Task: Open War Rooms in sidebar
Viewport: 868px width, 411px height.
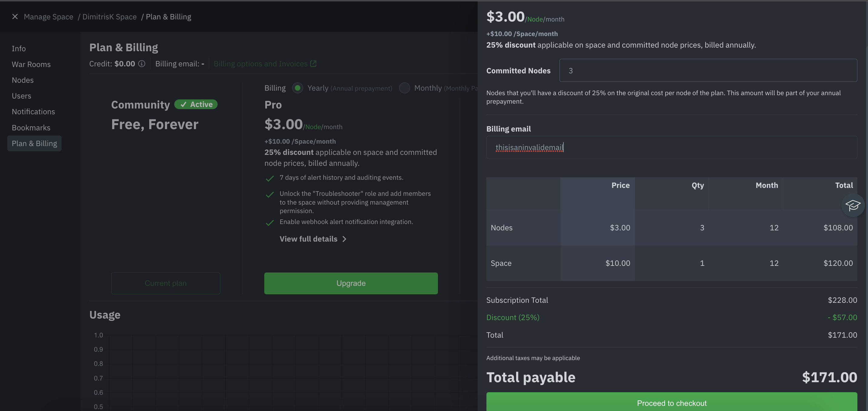Action: pos(31,64)
